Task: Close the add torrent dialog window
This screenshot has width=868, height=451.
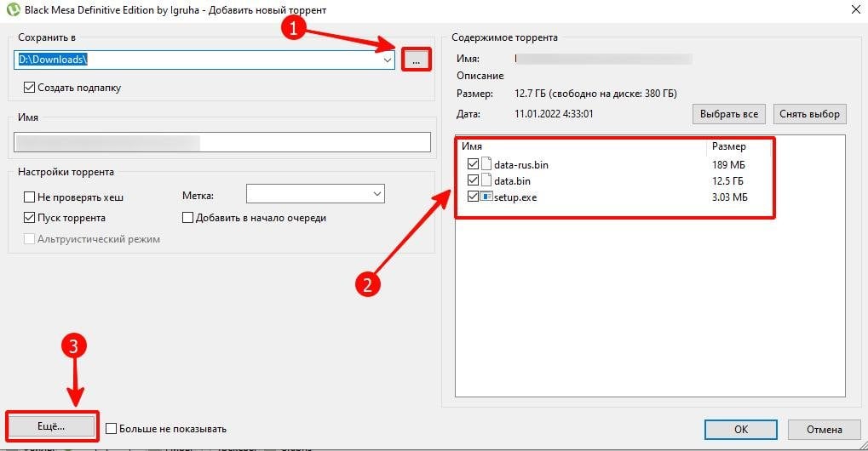Action: (x=855, y=9)
